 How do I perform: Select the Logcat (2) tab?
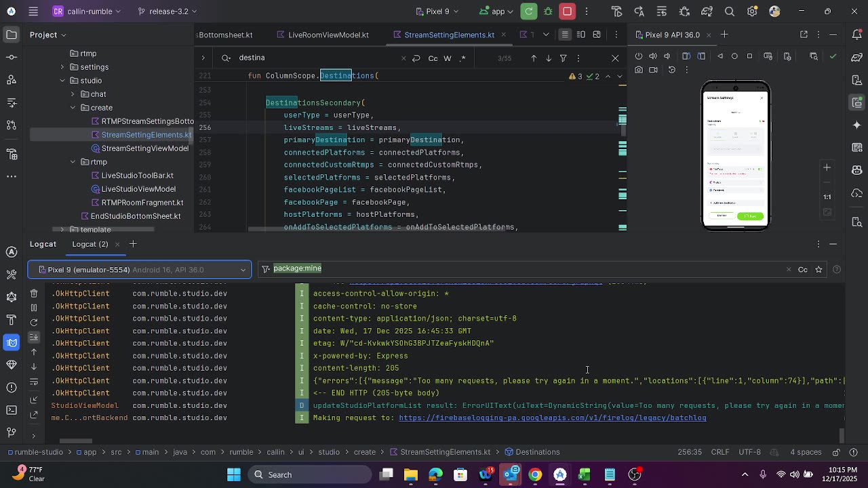90,244
